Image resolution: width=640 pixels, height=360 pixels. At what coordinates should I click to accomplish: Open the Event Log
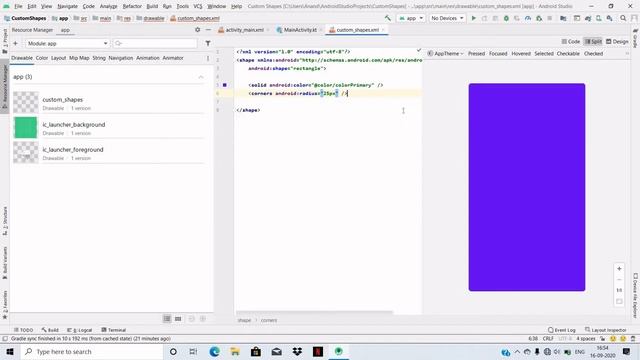(562, 330)
